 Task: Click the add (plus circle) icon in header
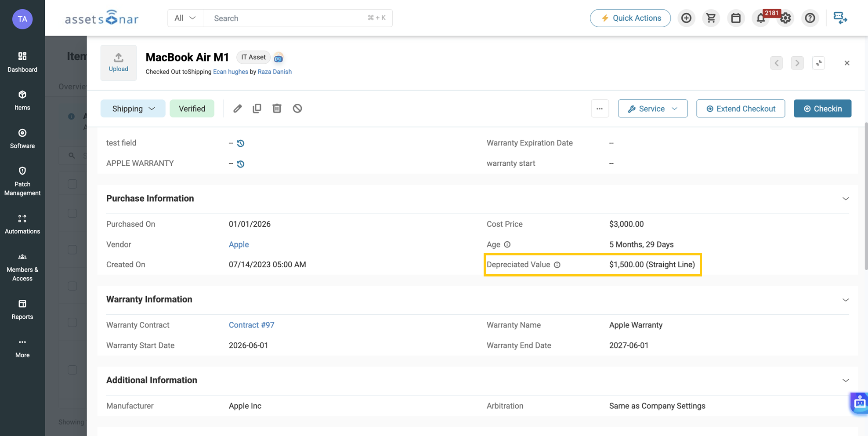tap(686, 18)
